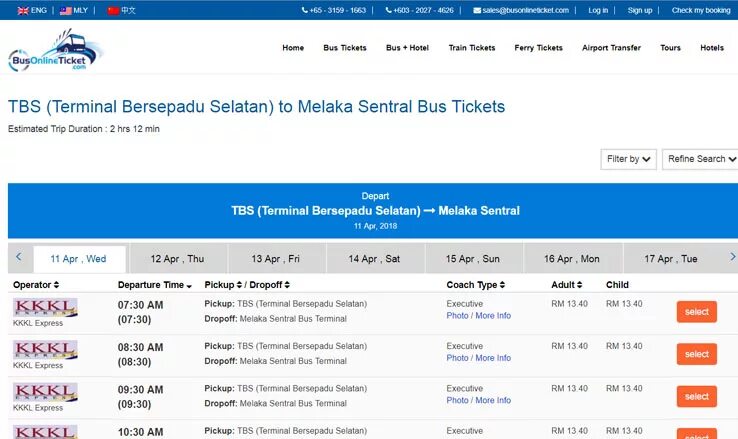Select the MLY Malaysian flag language
The height and width of the screenshot is (439, 738).
point(73,10)
